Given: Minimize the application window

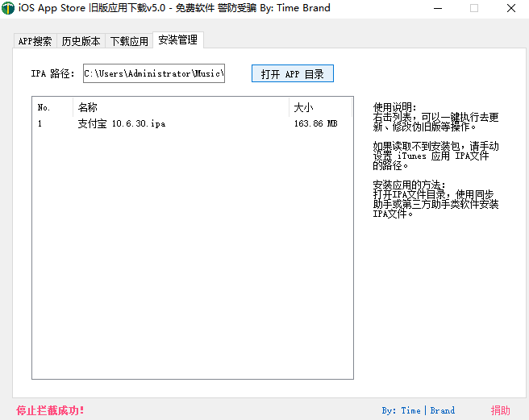Looking at the screenshot, I should coord(438,8).
